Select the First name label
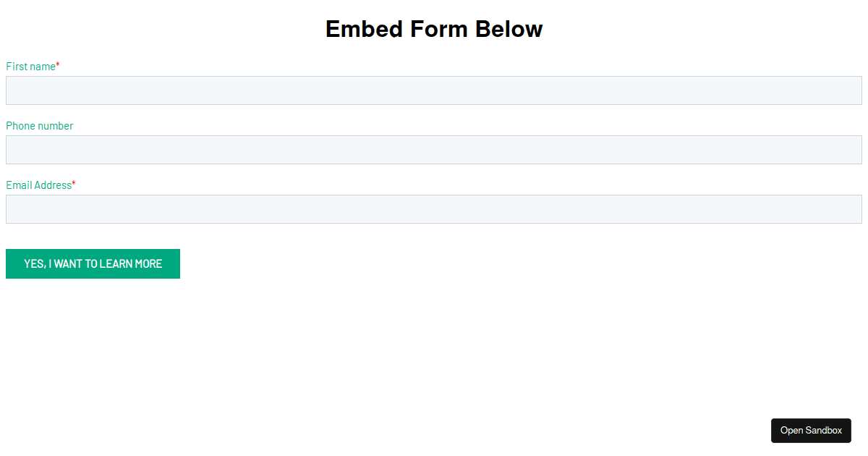Image resolution: width=868 pixels, height=456 pixels. click(29, 66)
